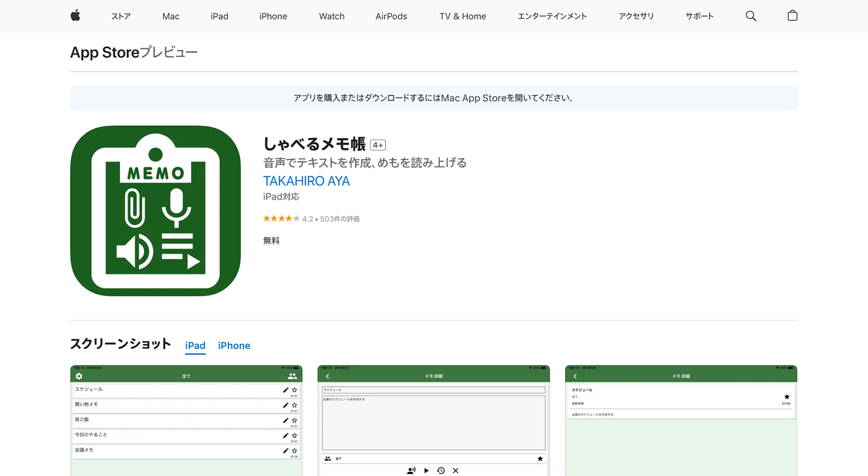Click the speak icon in second screenshot

pos(411,471)
